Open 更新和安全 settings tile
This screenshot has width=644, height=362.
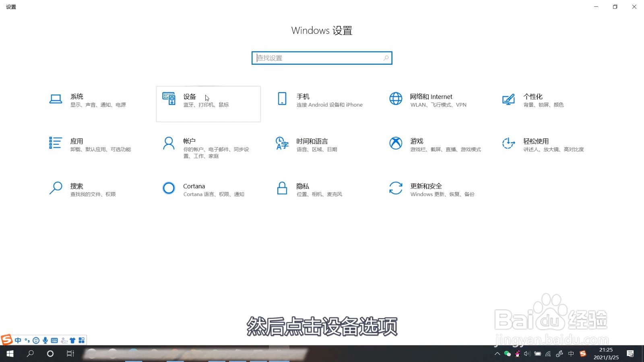pyautogui.click(x=434, y=189)
